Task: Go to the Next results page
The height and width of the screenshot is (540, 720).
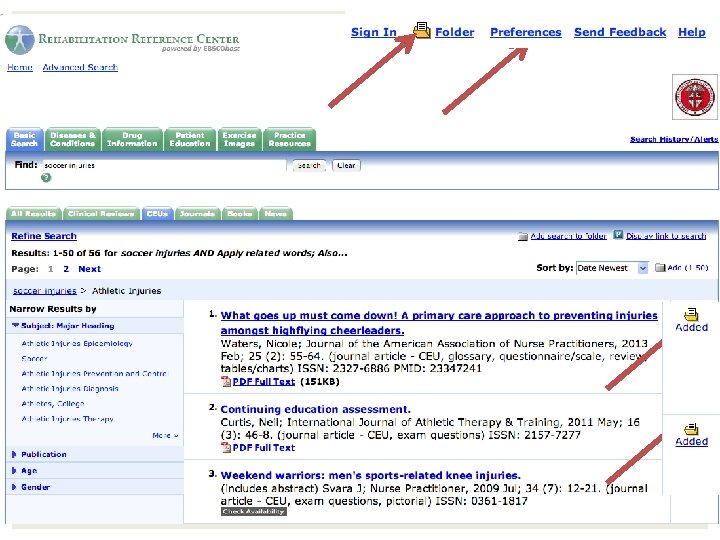Action: click(90, 269)
